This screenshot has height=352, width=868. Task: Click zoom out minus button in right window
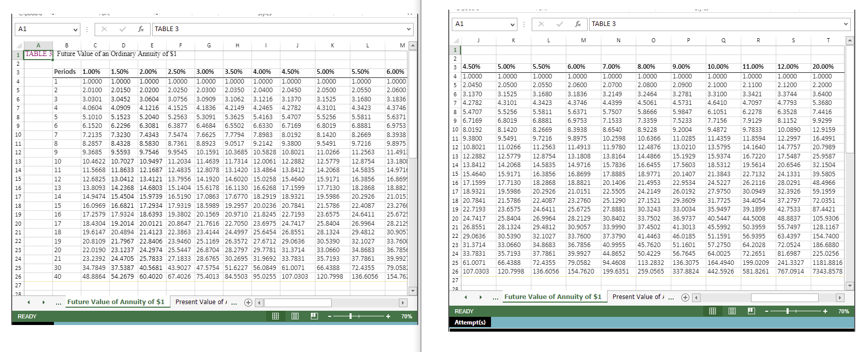pos(767,311)
